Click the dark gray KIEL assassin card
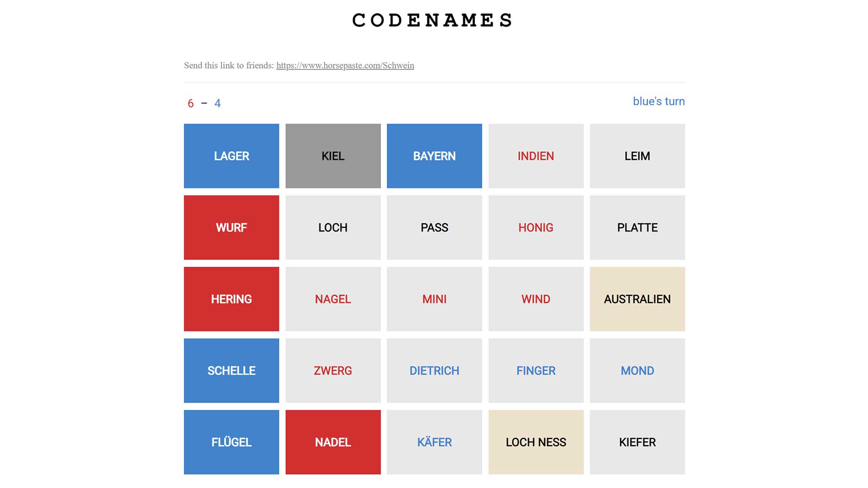The width and height of the screenshot is (868, 488). coord(333,156)
